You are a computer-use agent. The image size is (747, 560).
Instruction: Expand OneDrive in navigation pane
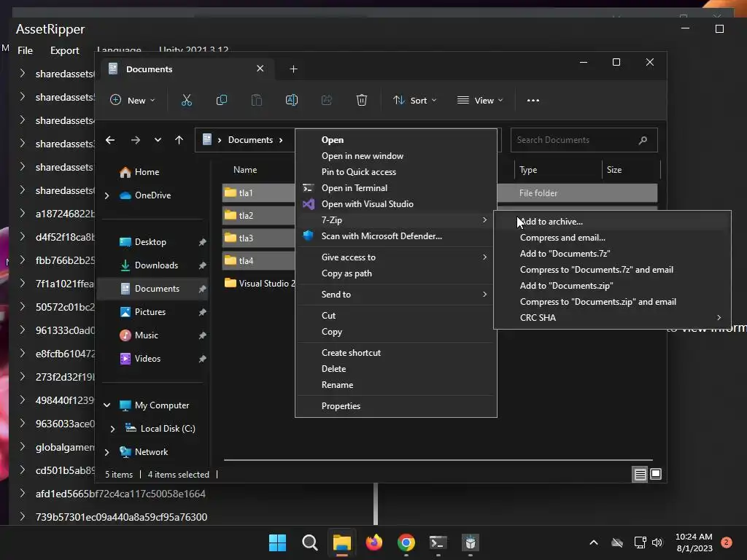coord(107,195)
